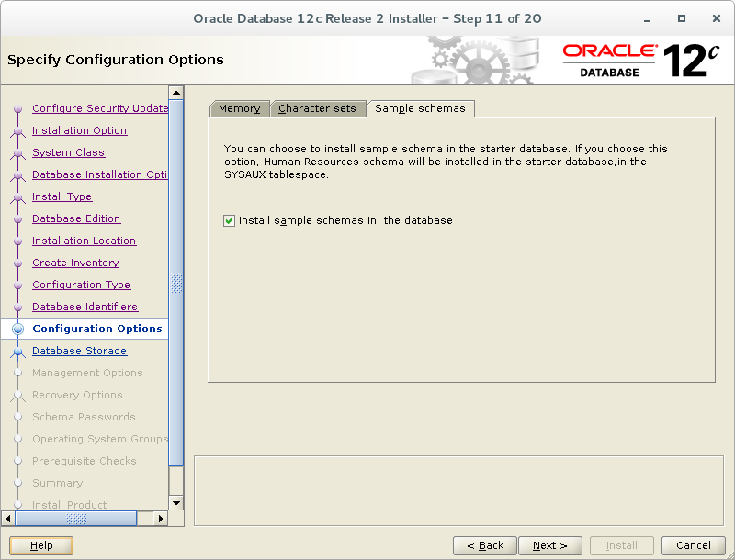Click the Configuration Options step bullet icon

[x=17, y=329]
